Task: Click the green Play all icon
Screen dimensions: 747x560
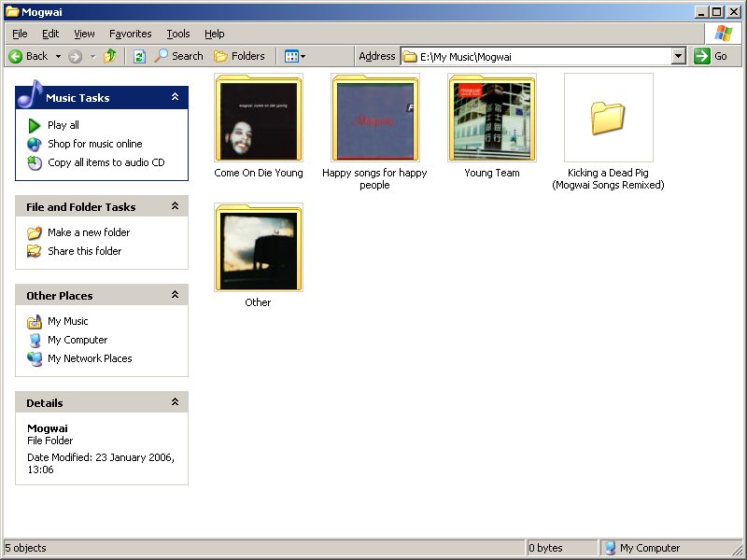Action: [35, 126]
